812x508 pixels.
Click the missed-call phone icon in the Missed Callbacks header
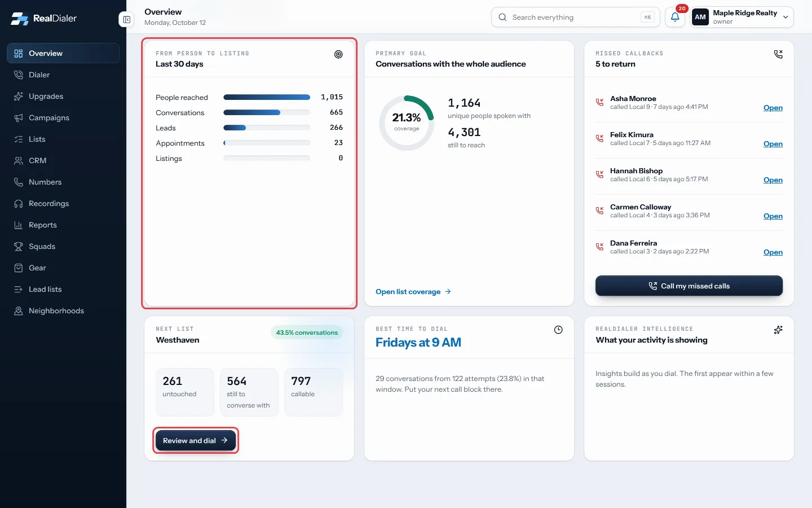778,54
